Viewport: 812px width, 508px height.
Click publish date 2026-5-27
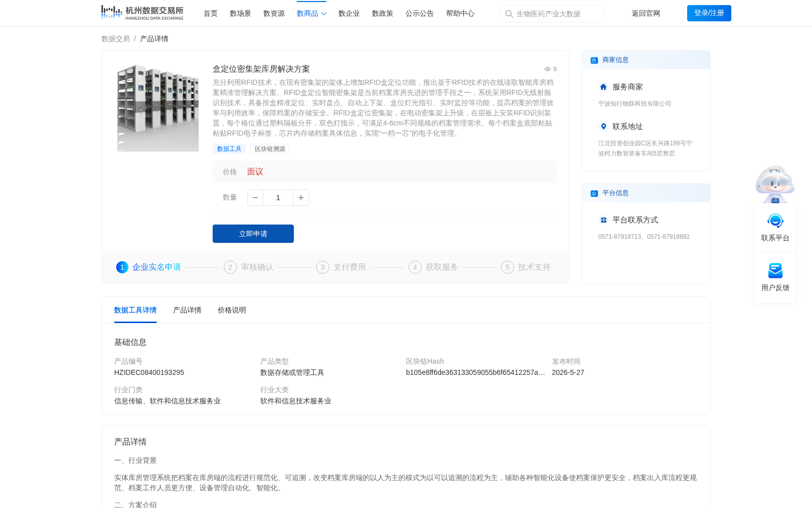tap(568, 372)
